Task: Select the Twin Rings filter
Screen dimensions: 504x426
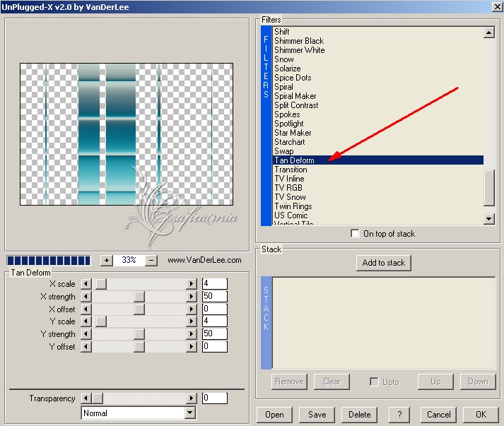Action: 293,206
